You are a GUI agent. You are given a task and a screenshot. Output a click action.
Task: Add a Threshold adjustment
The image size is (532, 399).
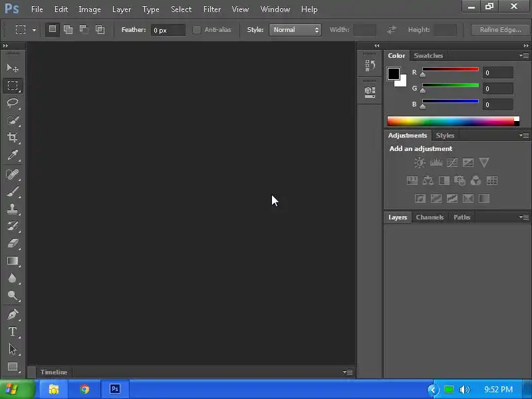click(x=452, y=198)
